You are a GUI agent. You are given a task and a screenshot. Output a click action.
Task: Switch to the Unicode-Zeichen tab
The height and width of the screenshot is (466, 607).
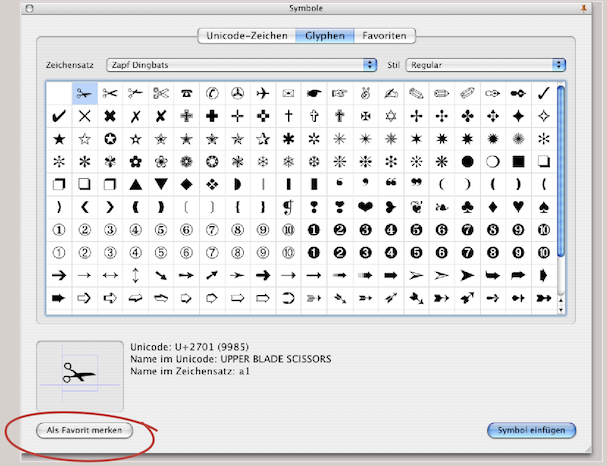tap(245, 36)
